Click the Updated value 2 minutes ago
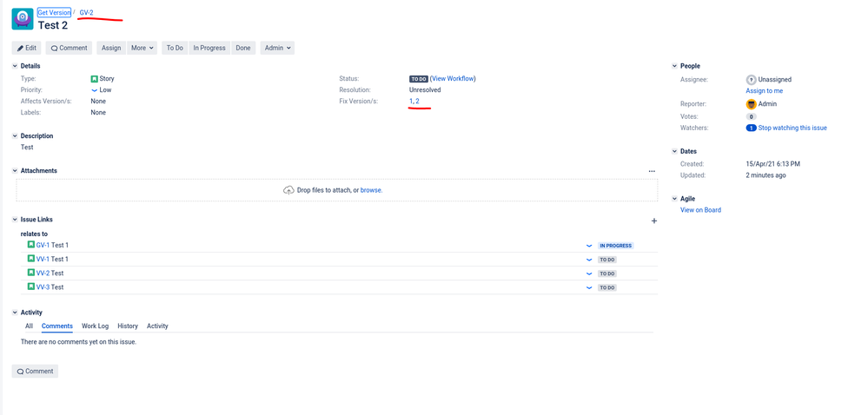The image size is (868, 415). 765,175
